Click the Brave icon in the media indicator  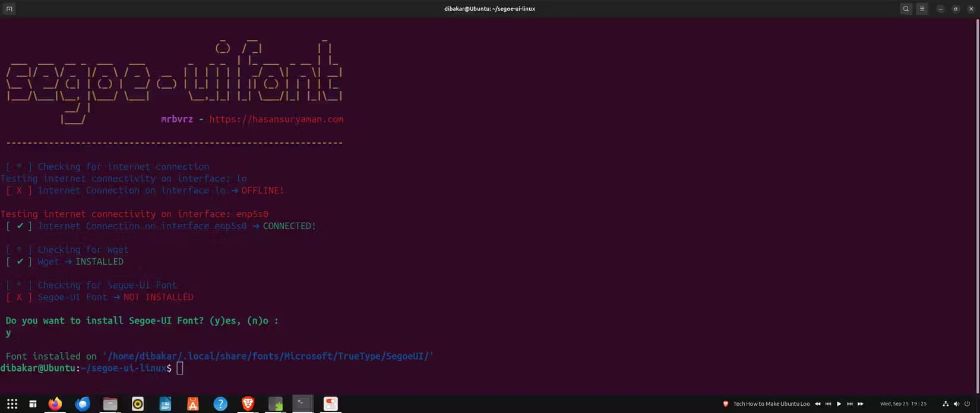[x=725, y=404]
